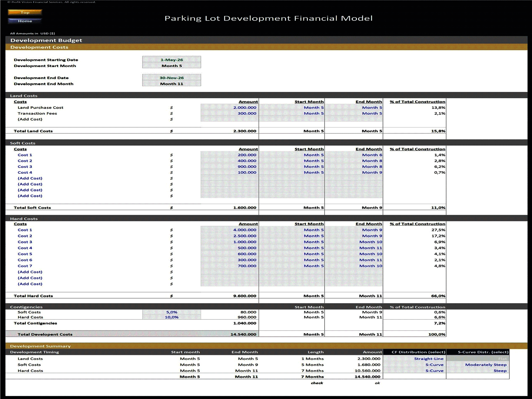Screen dimensions: 532x399
Task: Click the Total Hard Costs value 9.600.000
Action: click(x=245, y=296)
